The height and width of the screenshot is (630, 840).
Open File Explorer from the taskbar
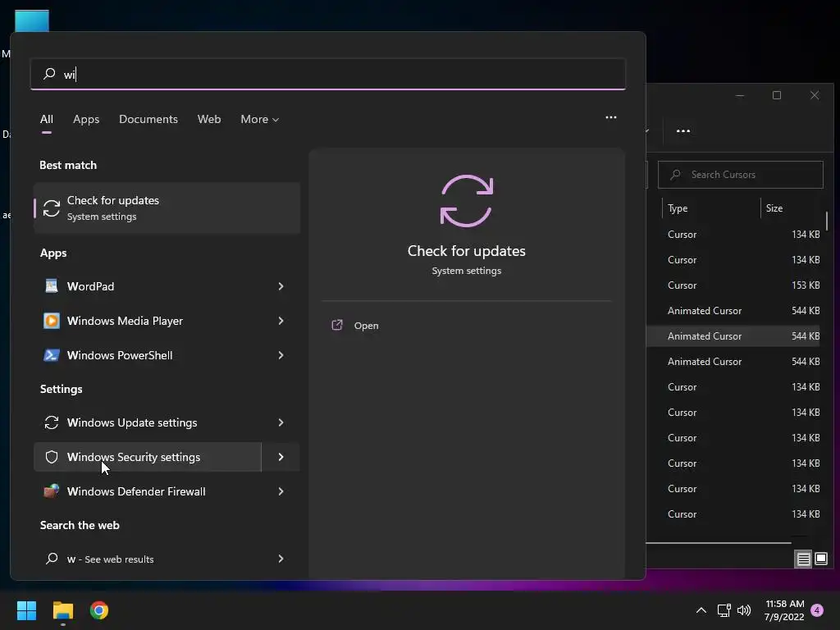tap(62, 610)
